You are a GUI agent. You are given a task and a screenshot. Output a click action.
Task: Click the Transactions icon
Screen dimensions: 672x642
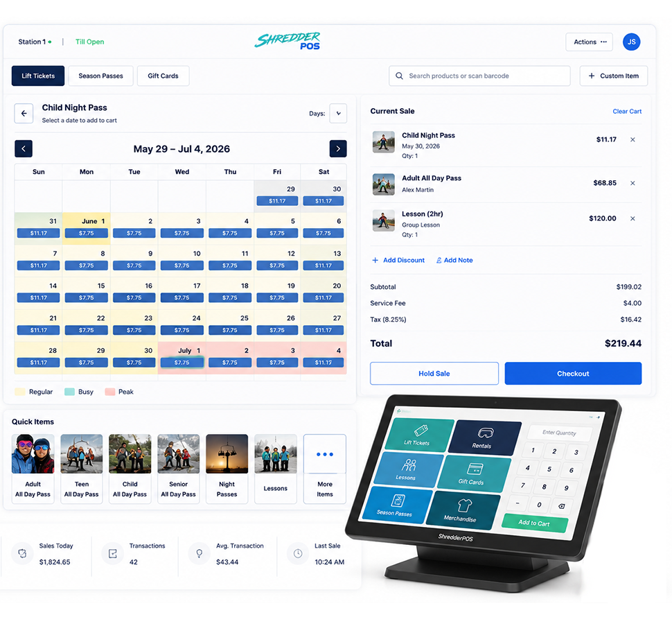pos(113,554)
